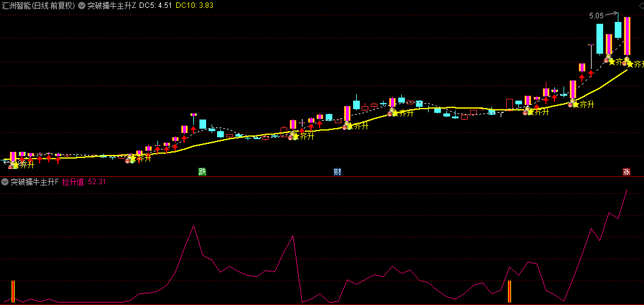Click the blue 财 event marker

point(337,172)
